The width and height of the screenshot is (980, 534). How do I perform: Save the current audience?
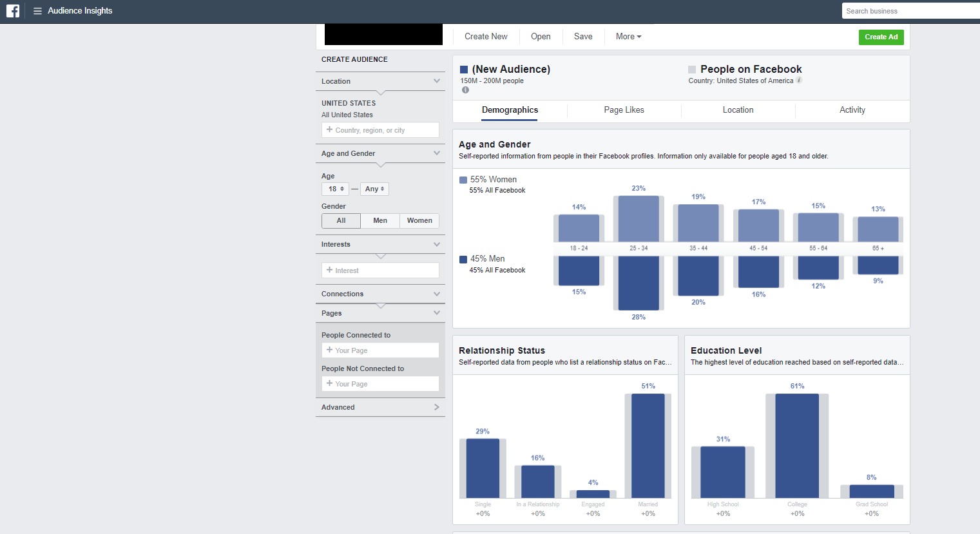582,36
